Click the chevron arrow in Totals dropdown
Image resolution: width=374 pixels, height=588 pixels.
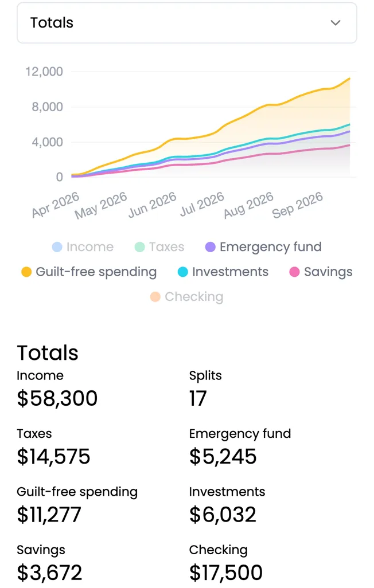click(336, 23)
